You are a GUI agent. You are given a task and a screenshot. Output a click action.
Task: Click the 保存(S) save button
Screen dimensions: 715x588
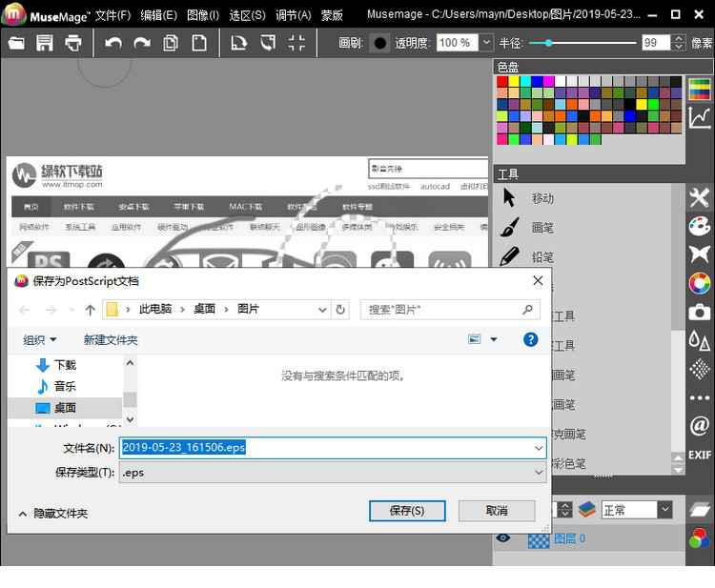point(407,511)
